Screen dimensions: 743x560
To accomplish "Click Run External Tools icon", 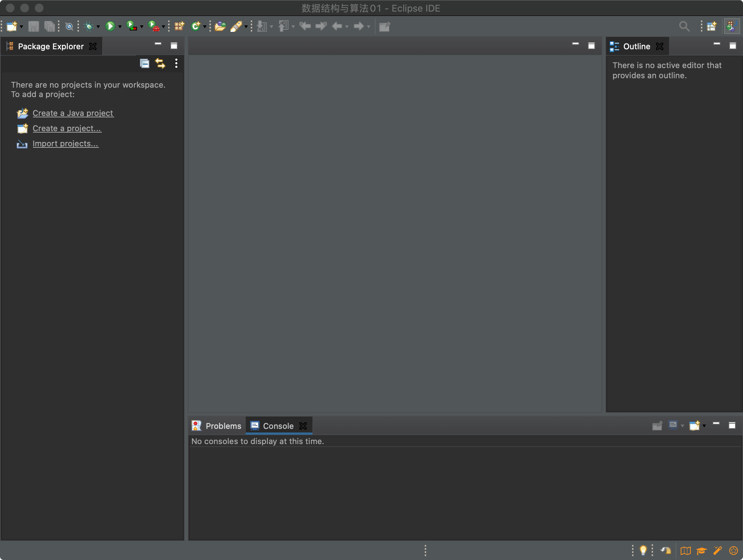I will click(x=154, y=26).
